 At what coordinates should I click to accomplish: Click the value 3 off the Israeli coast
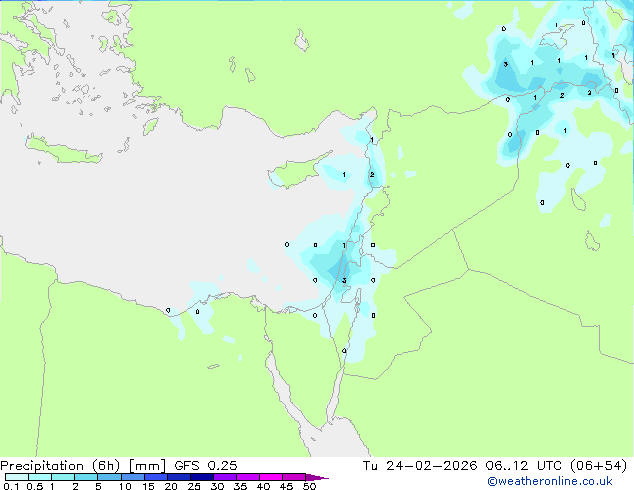[344, 280]
